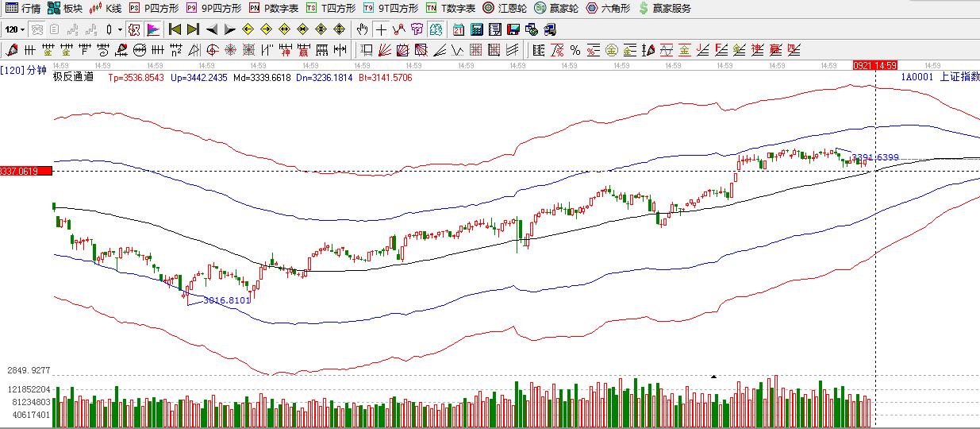
Task: Open 赢家服务 service link
Action: click(664, 8)
